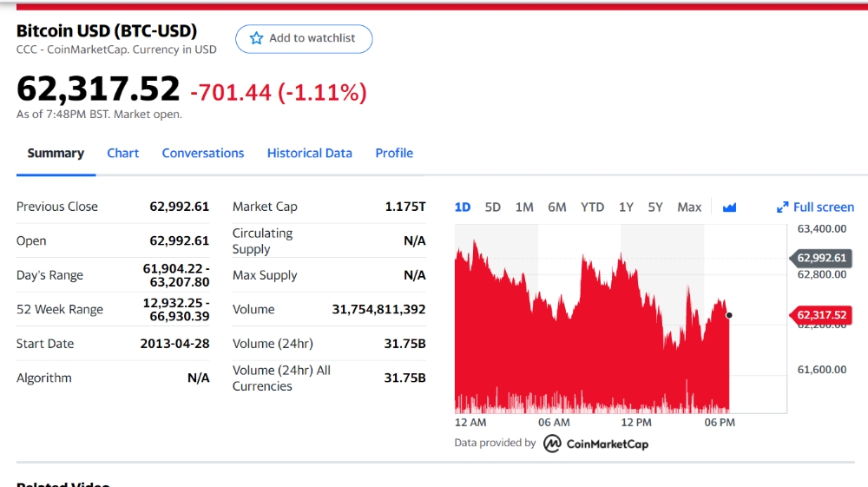Click the CoinMarketCap logo
This screenshot has height=487, width=868.
coord(595,444)
